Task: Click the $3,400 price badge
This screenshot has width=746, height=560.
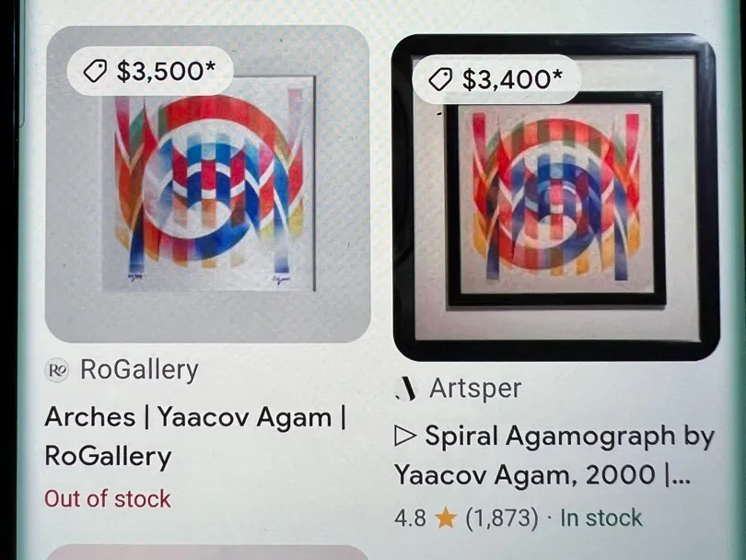Action: click(x=496, y=79)
